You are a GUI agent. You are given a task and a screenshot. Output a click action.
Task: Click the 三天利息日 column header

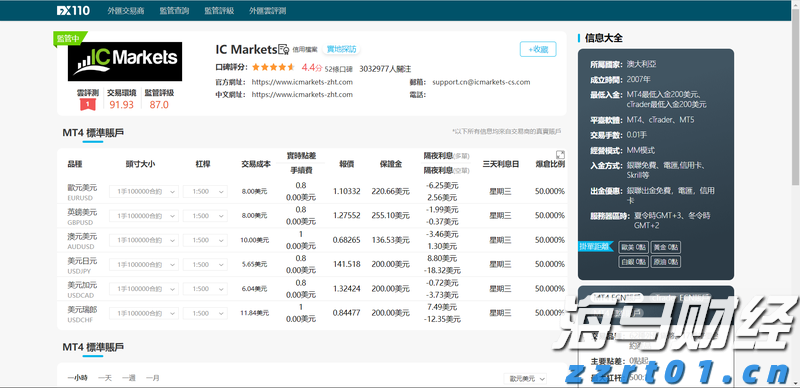[x=501, y=164]
